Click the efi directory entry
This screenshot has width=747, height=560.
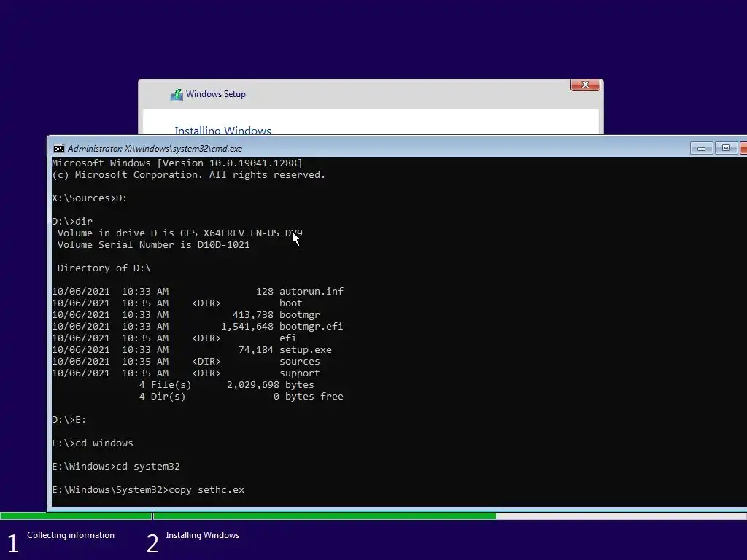174,338
